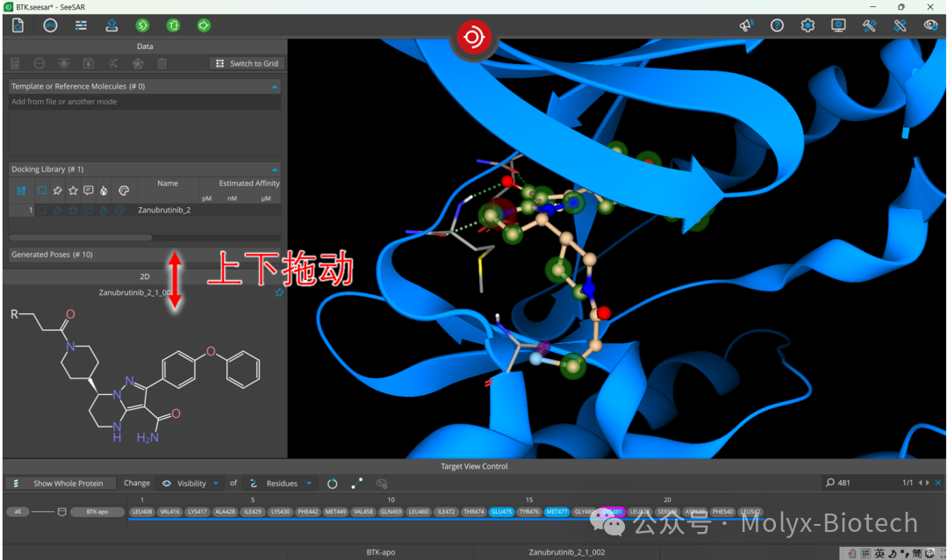Click the pentagon star icon in Data toolbar
Image resolution: width=948 pixels, height=560 pixels.
tap(138, 63)
